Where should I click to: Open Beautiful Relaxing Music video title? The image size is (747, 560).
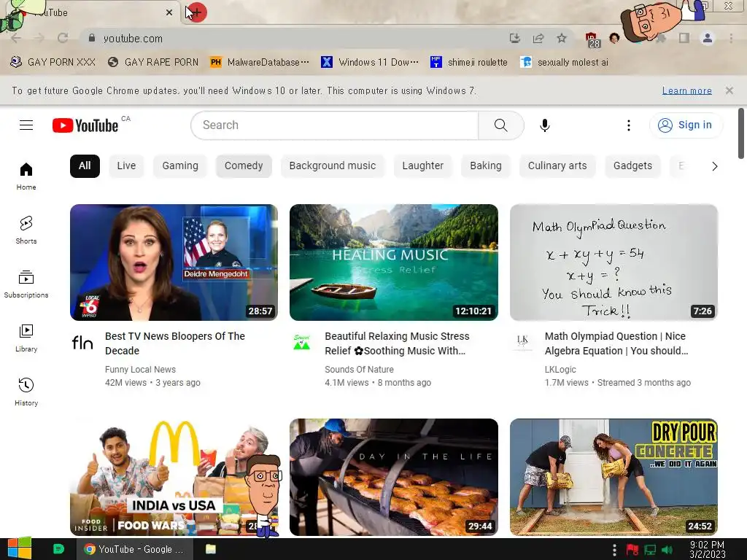point(397,343)
